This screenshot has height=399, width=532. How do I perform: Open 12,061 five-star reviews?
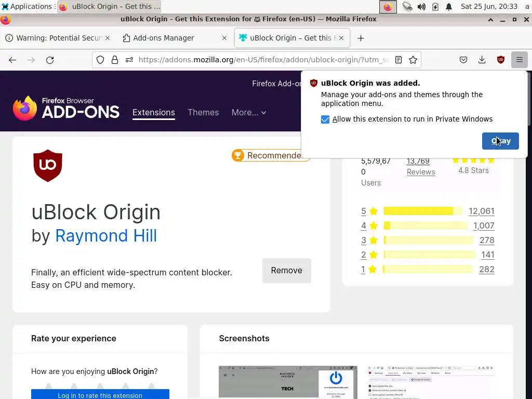tap(482, 211)
